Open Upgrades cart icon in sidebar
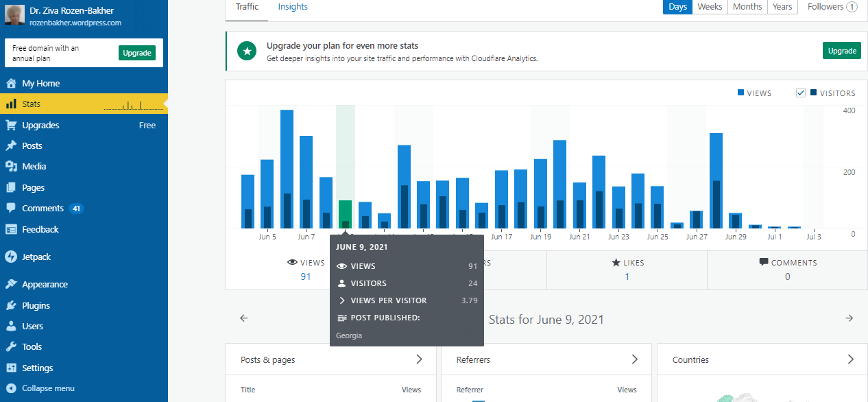The height and width of the screenshot is (402, 868). coord(10,125)
